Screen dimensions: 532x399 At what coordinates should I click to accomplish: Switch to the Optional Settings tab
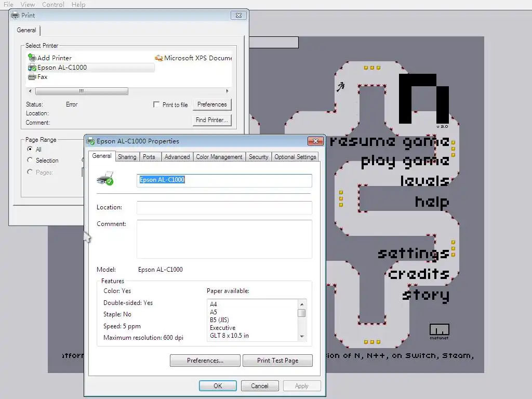click(295, 157)
